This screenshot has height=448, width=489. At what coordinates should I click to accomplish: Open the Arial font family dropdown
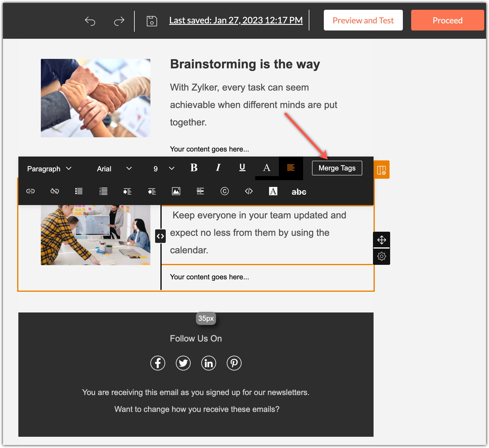114,169
